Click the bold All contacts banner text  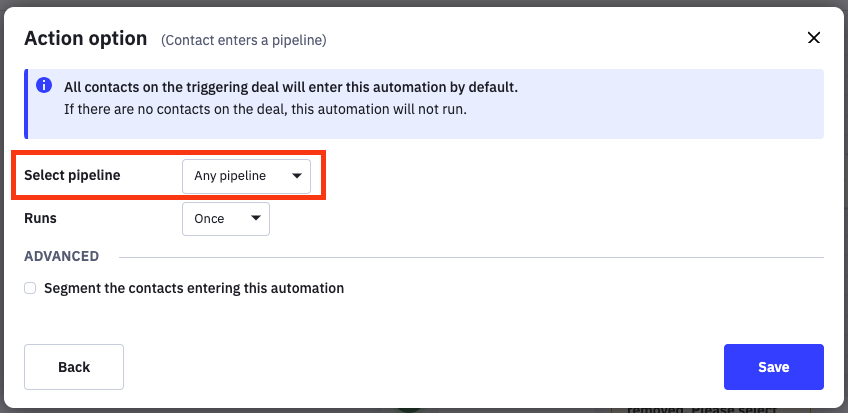coord(290,87)
